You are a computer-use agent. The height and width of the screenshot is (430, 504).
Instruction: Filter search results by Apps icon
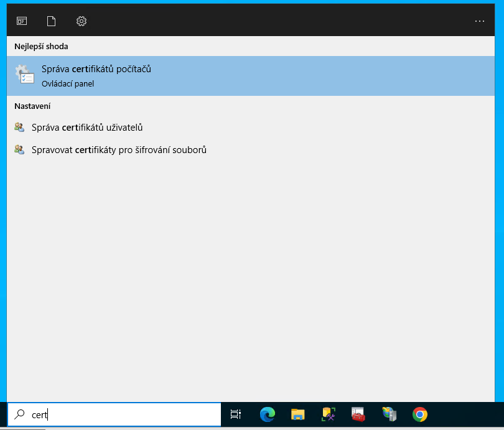point(22,21)
